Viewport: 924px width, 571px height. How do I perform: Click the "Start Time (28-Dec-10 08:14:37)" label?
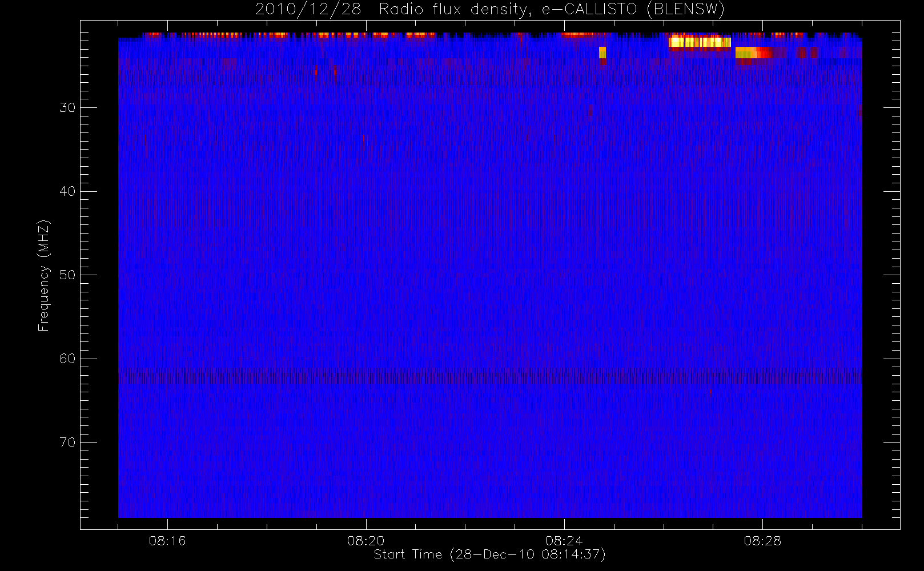tap(489, 554)
